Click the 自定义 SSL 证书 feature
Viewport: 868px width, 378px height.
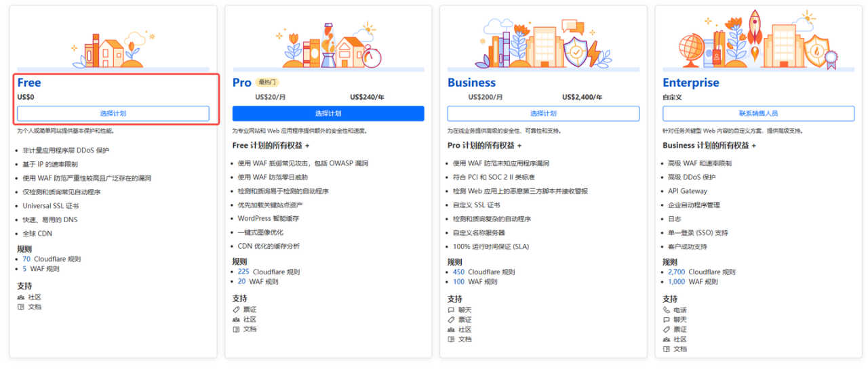(477, 205)
